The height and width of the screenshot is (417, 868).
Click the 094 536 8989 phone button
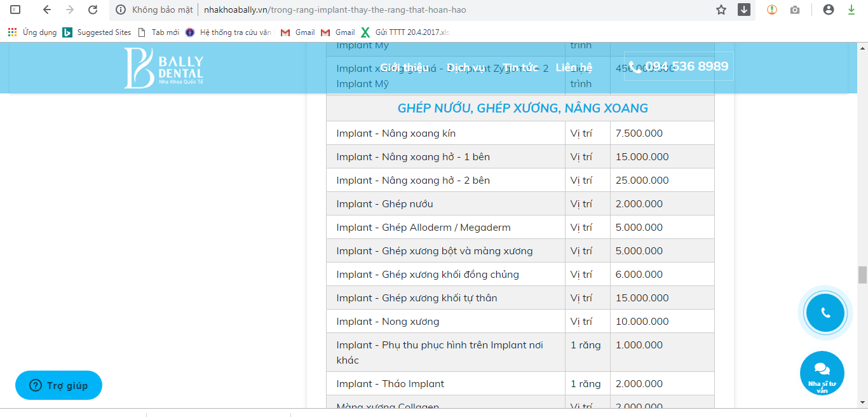679,67
